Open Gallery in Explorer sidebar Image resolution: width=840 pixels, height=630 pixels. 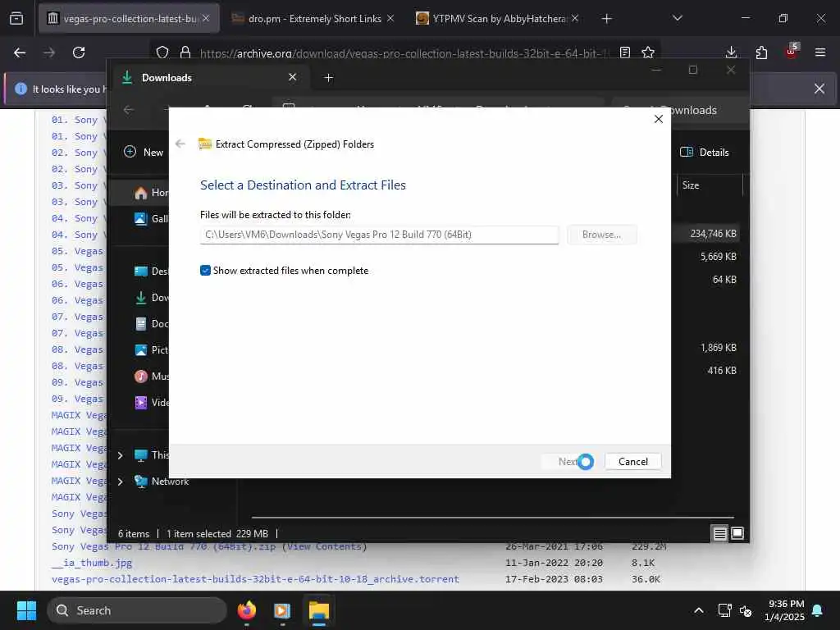coord(151,218)
